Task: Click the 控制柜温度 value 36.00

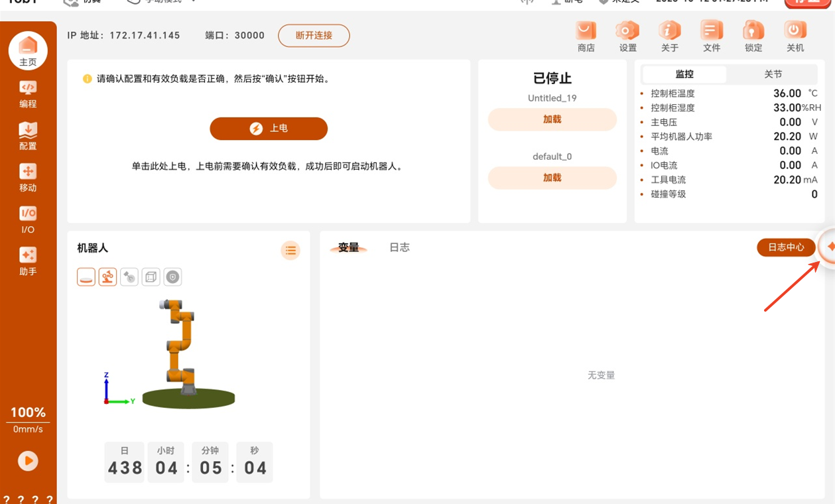Action: pos(787,94)
